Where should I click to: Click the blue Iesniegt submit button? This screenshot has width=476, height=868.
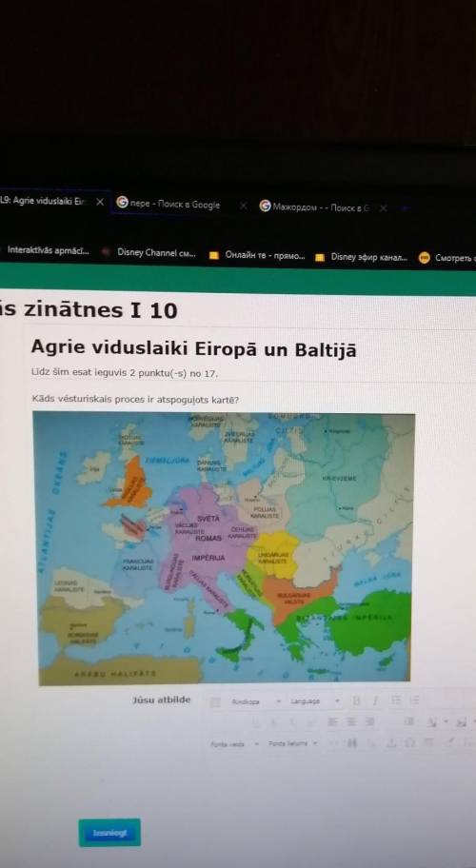tap(109, 833)
